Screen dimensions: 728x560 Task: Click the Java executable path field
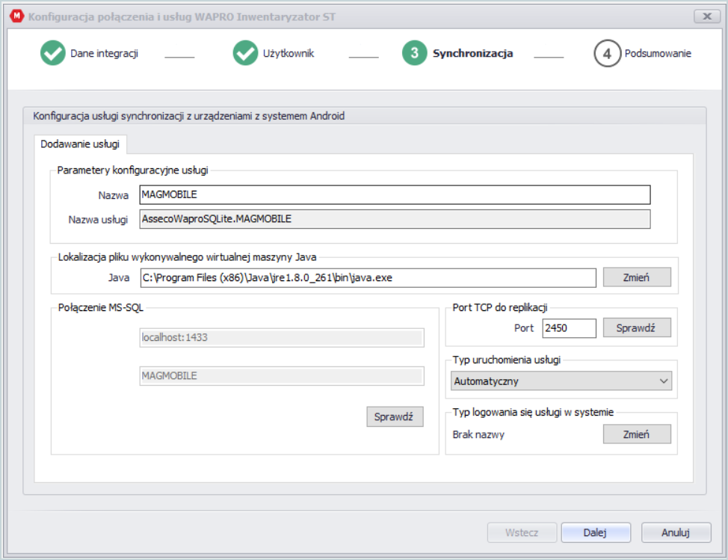[x=368, y=277]
